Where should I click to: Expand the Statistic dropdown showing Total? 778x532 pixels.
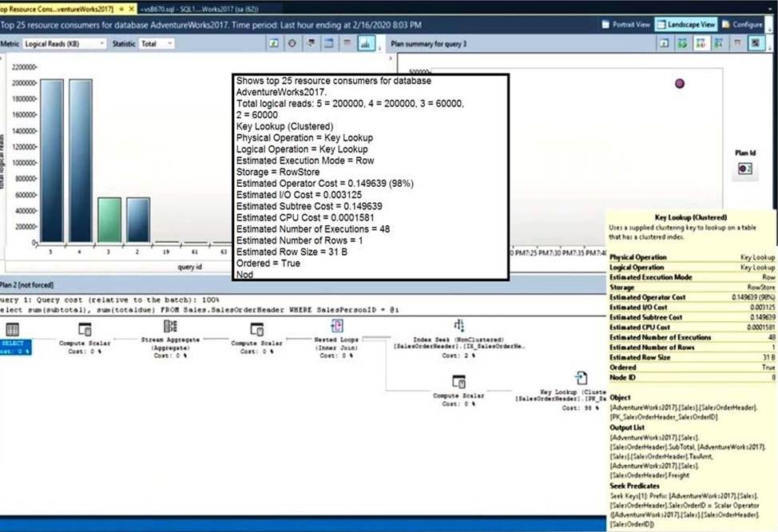tap(156, 43)
